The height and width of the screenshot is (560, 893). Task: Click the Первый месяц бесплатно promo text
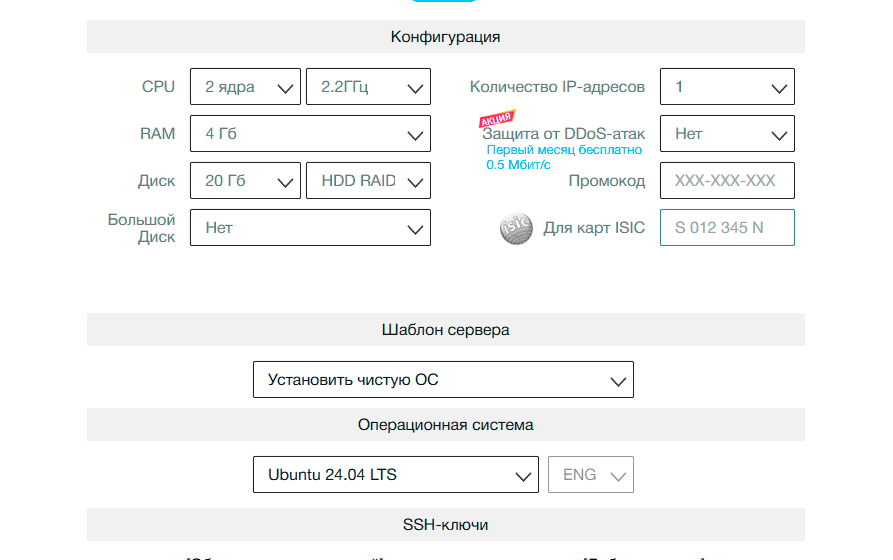564,150
